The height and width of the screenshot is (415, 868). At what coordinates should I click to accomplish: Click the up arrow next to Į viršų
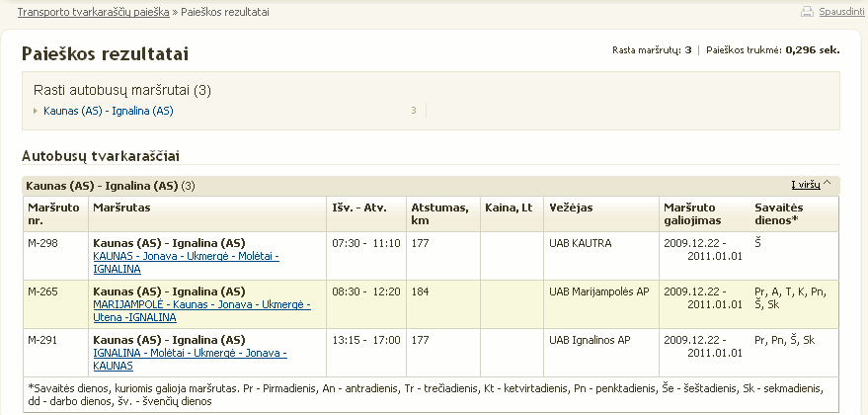[x=828, y=184]
